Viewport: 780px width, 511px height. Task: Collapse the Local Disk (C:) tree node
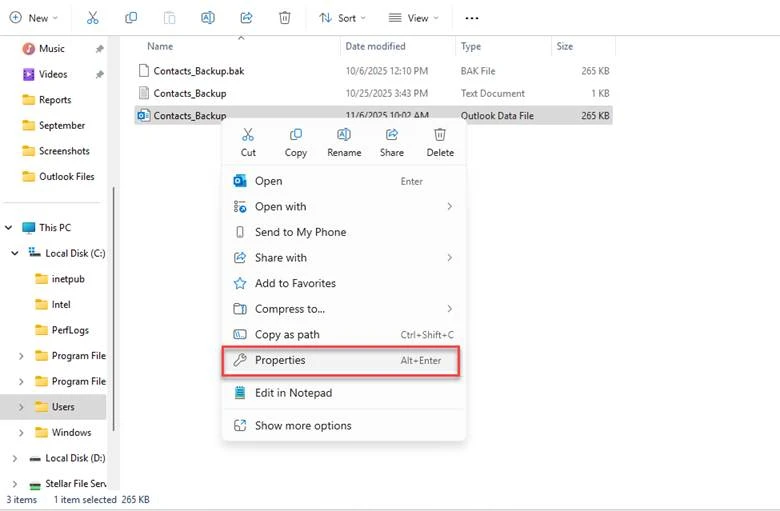(14, 253)
